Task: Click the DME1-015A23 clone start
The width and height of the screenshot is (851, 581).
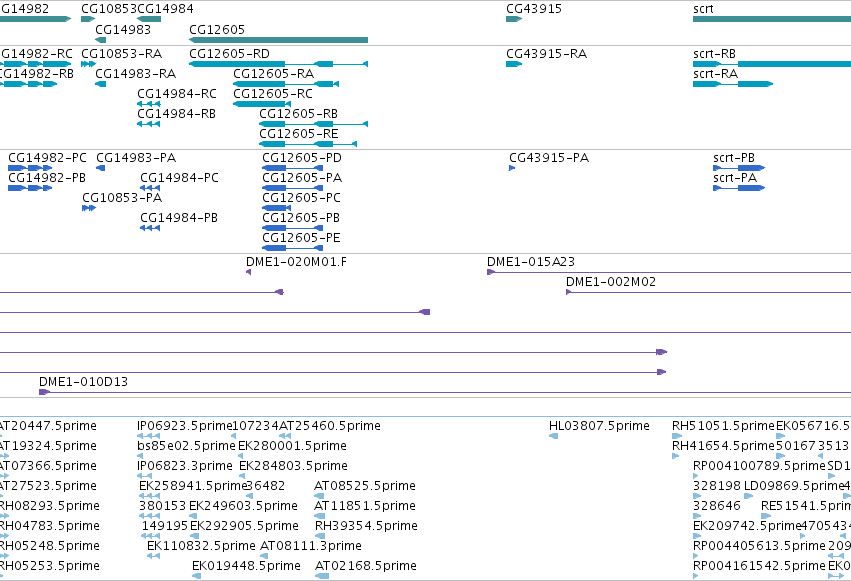Action: coord(491,272)
